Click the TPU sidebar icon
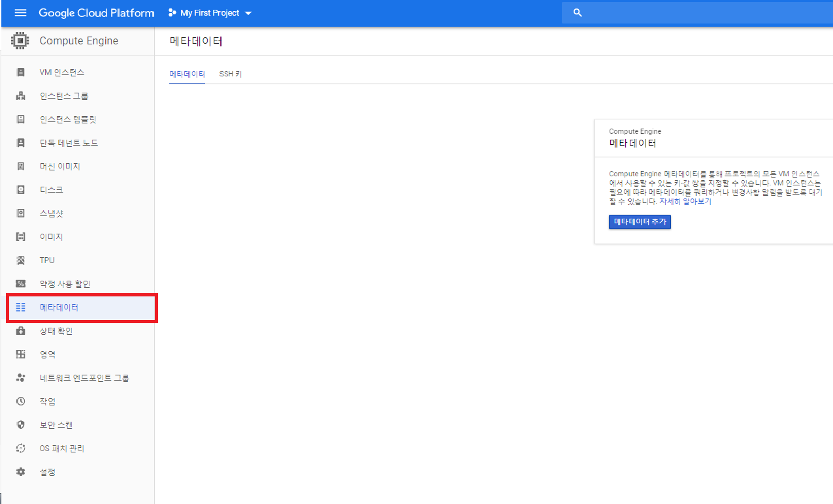The width and height of the screenshot is (833, 504). coord(20,260)
